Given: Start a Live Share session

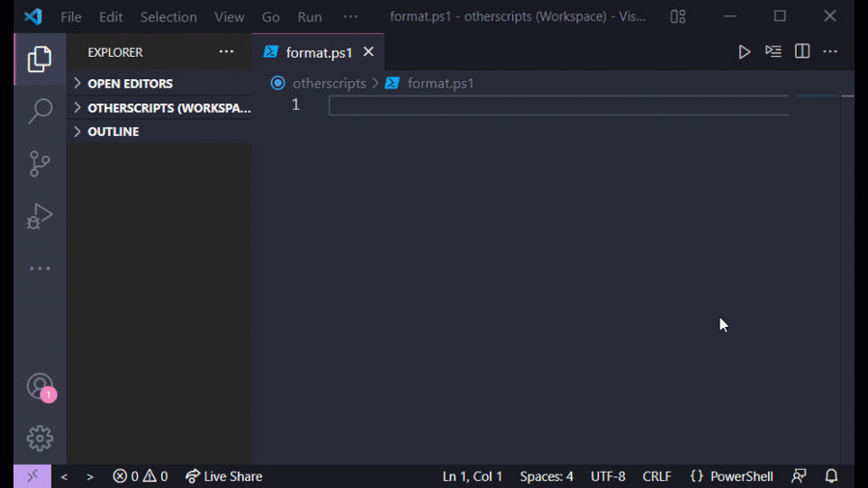Looking at the screenshot, I should (x=224, y=476).
